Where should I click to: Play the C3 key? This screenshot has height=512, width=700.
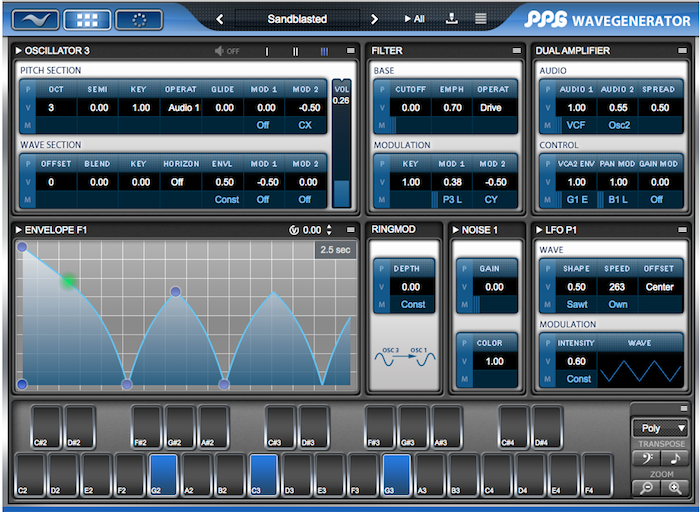(263, 475)
